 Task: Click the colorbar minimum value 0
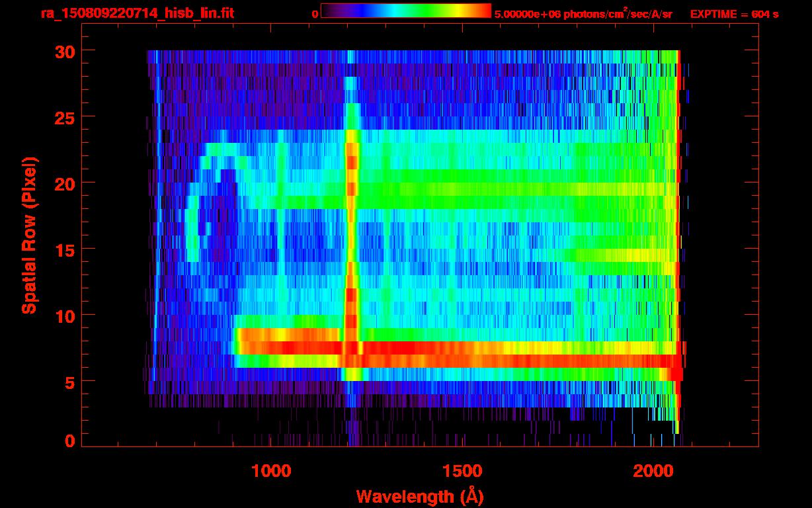315,14
